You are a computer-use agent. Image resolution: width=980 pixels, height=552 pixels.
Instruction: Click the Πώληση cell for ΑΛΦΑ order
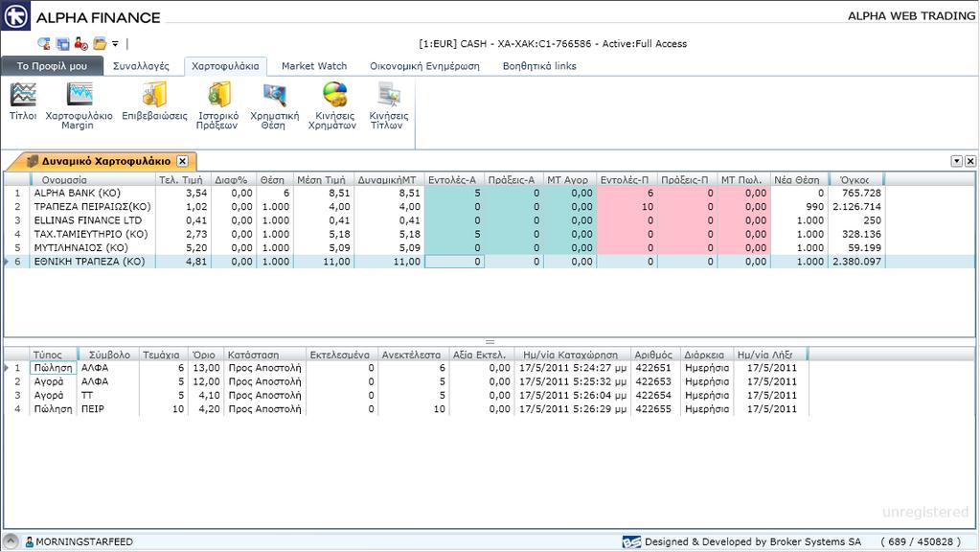coord(53,368)
